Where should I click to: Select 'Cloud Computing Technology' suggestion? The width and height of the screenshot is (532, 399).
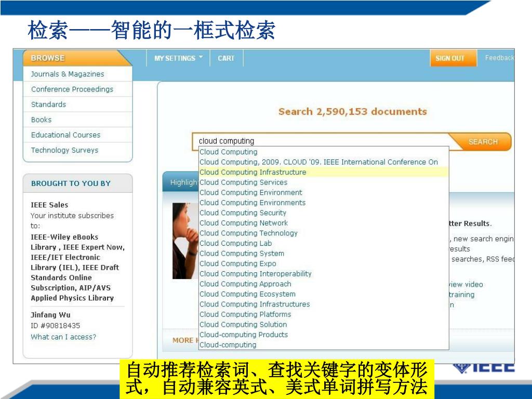[x=324, y=233]
